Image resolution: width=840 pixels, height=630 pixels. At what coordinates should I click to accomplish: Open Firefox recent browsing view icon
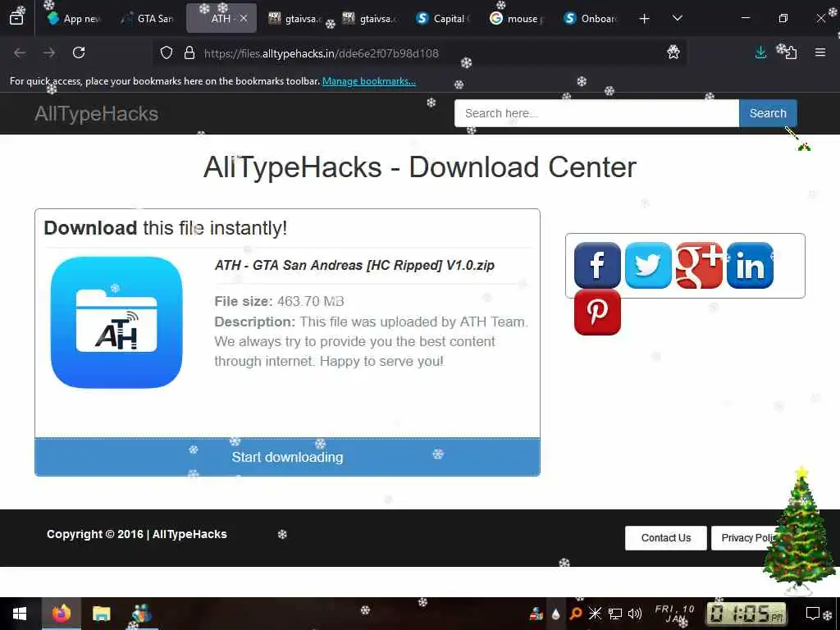pyautogui.click(x=16, y=18)
